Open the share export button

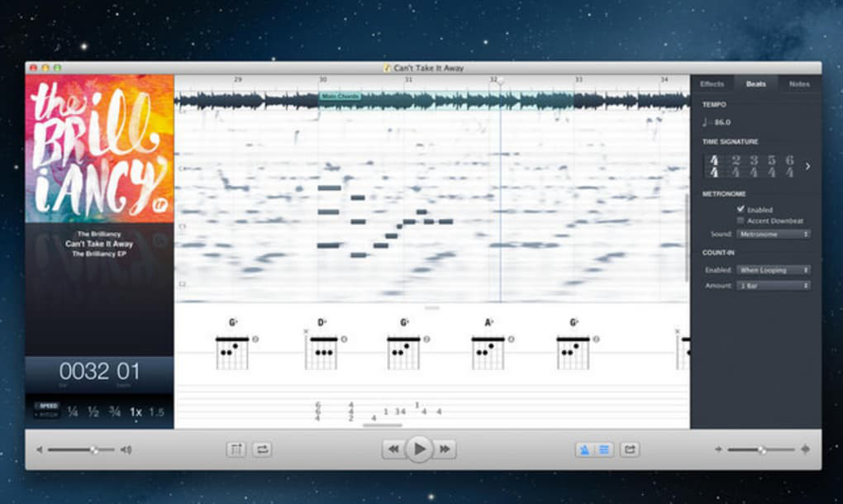coord(630,449)
